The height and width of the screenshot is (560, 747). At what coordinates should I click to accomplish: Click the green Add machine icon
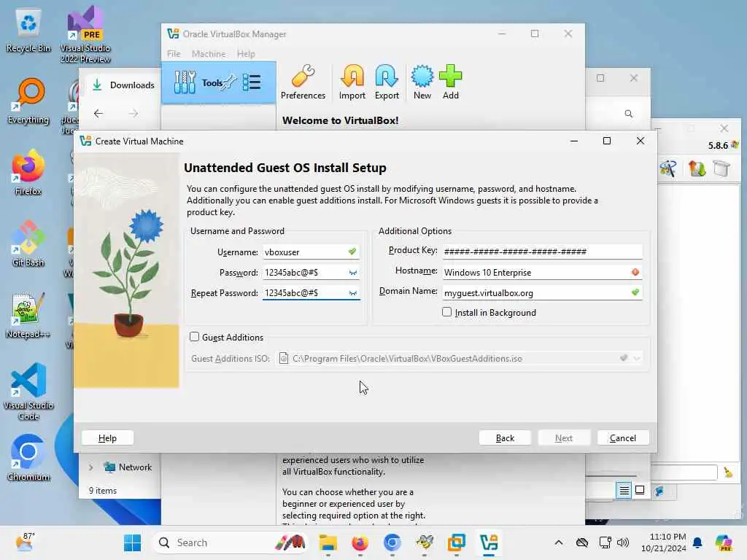(450, 82)
